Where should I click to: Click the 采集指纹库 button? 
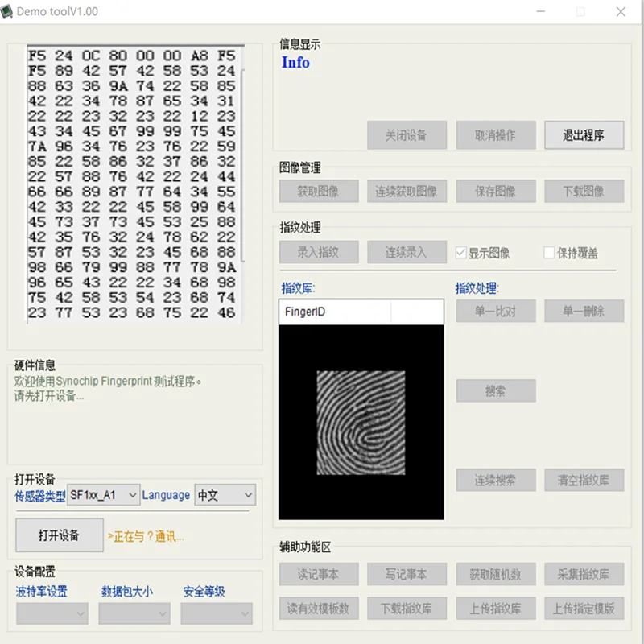coord(584,574)
